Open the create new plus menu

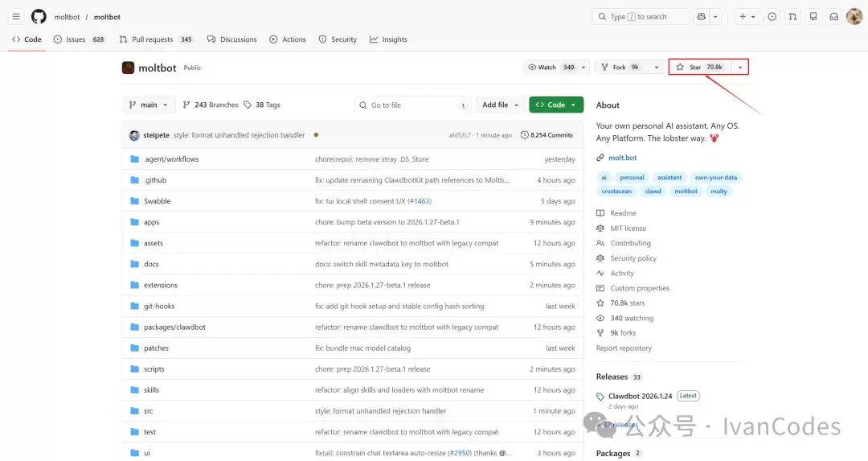click(x=747, y=17)
